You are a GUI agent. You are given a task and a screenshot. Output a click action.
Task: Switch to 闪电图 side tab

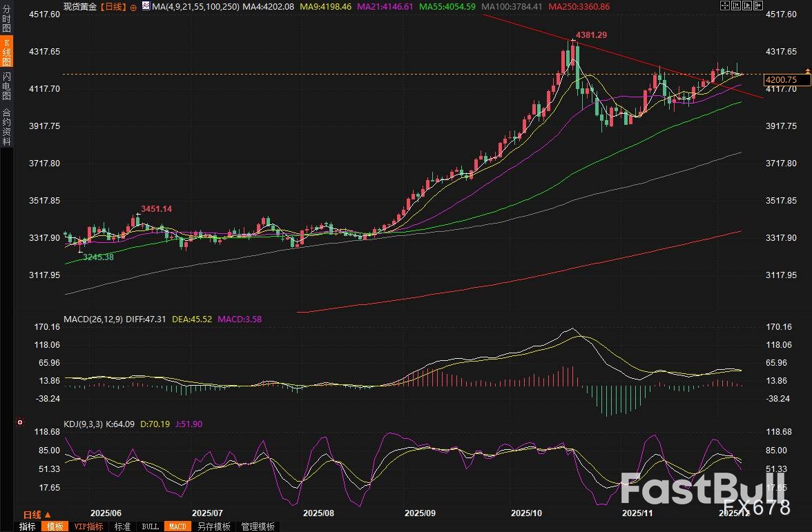coord(6,86)
